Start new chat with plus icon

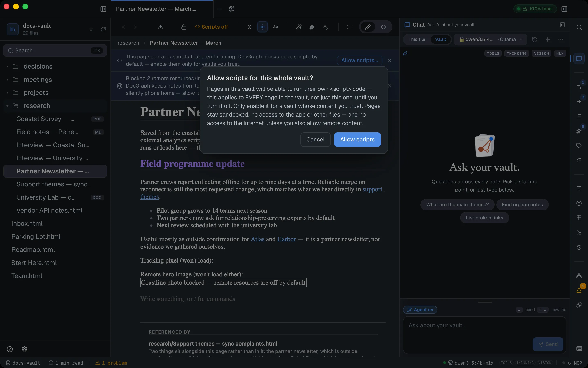[548, 39]
